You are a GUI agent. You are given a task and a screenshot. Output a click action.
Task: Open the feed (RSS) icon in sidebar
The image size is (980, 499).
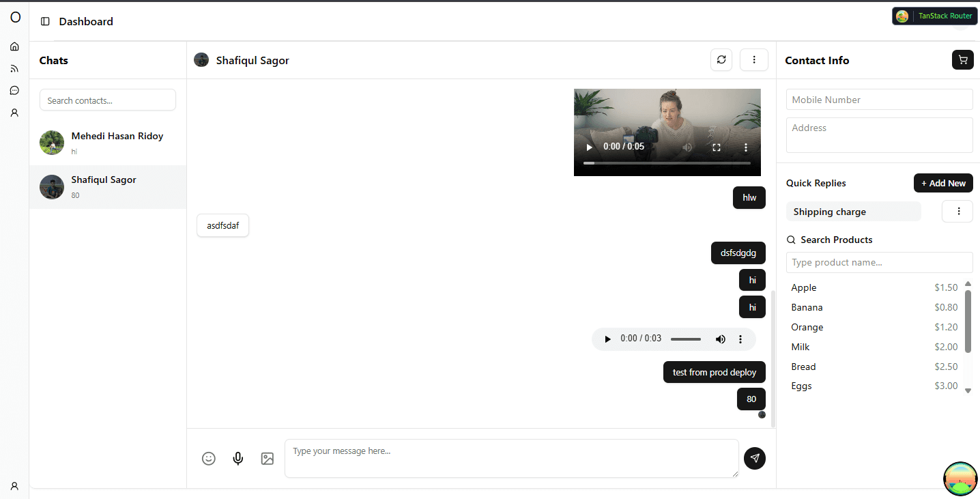[x=14, y=68]
